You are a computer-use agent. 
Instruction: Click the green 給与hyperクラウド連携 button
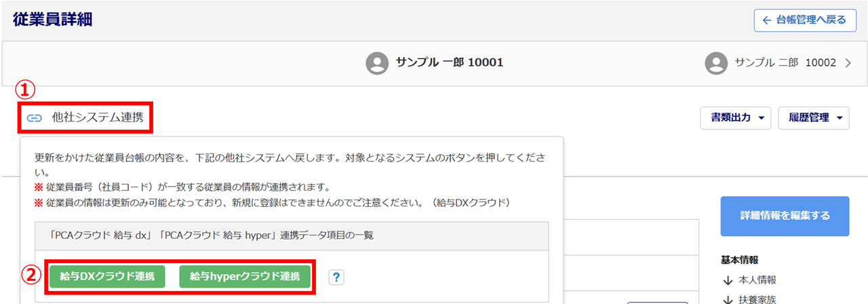tap(245, 276)
